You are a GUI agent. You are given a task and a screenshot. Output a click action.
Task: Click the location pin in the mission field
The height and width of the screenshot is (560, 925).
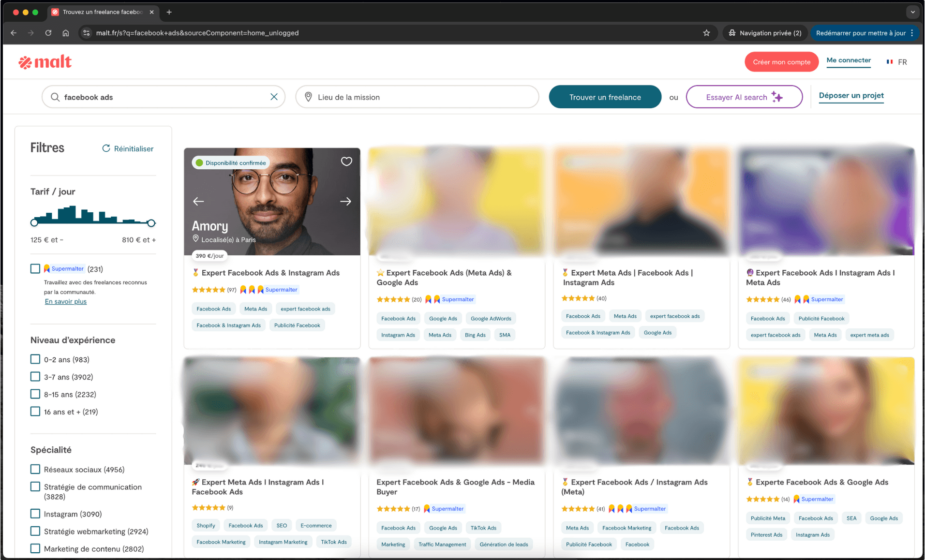pyautogui.click(x=308, y=97)
